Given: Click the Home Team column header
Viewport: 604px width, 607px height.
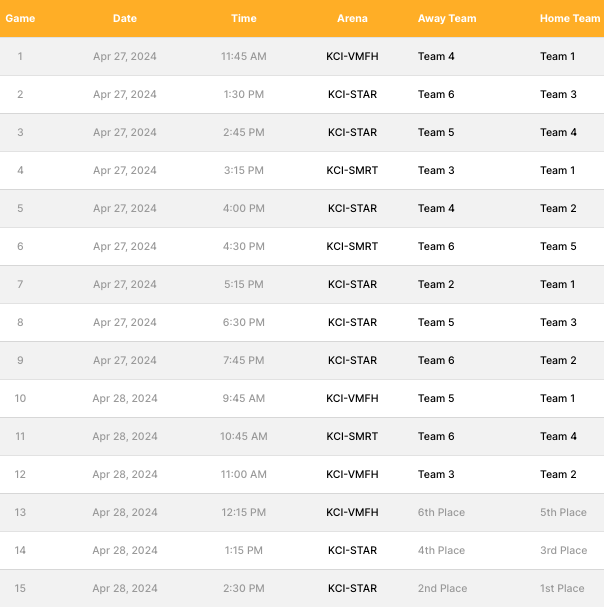Looking at the screenshot, I should (x=570, y=18).
